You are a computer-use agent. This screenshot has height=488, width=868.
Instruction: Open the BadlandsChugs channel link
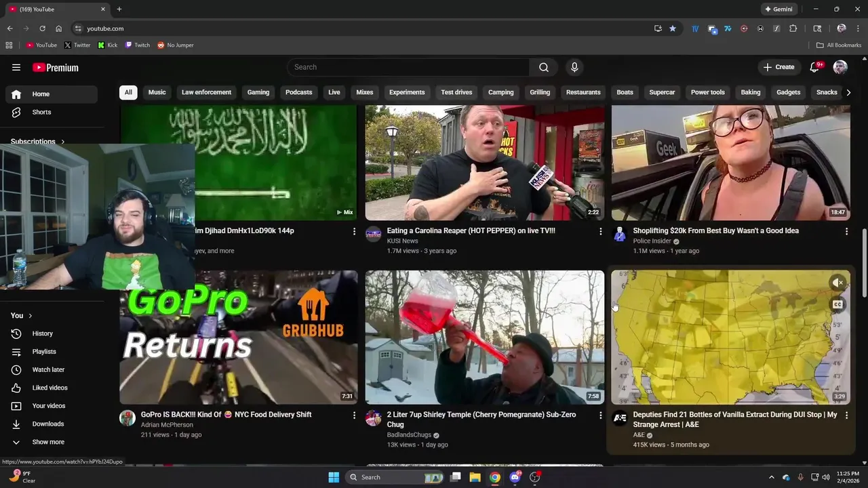409,435
